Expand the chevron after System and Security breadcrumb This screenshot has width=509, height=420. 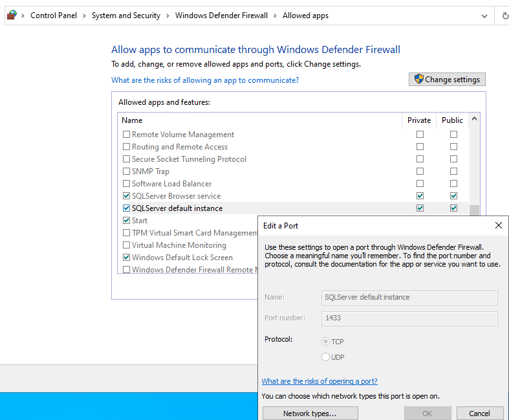[x=168, y=16]
